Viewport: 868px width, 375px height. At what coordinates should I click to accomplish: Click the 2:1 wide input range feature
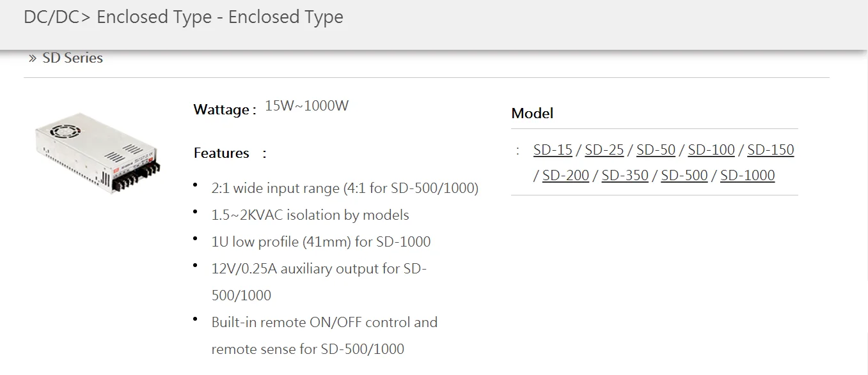(345, 188)
